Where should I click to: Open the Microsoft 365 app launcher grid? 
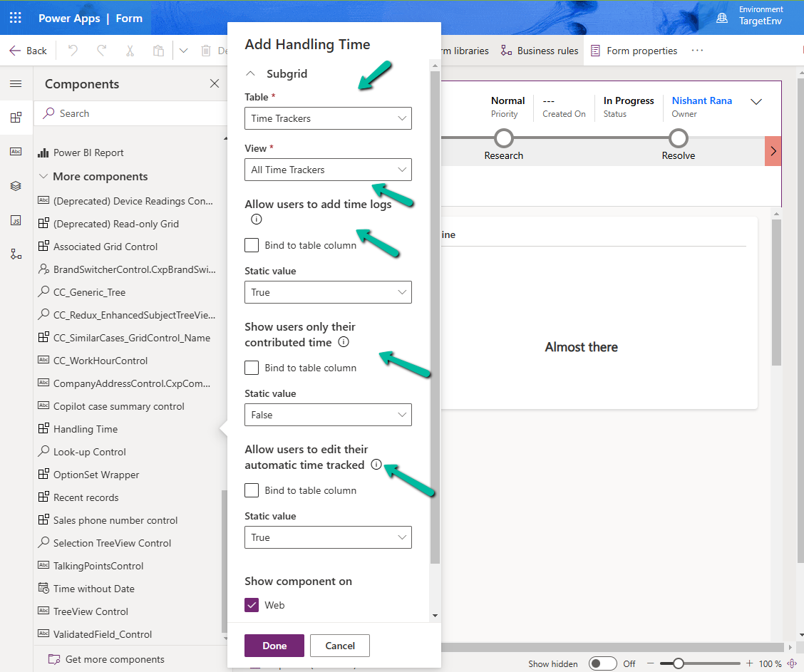(x=15, y=18)
